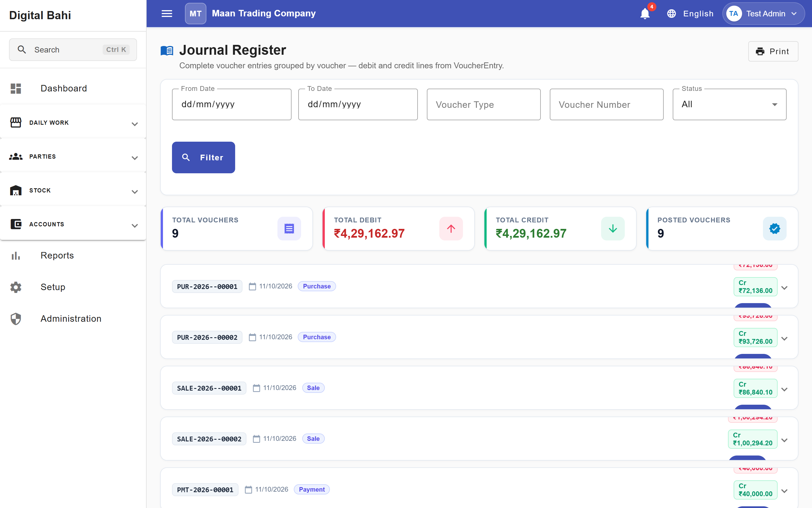Click the Filter button
Screen dimensions: 812x508
(x=203, y=157)
